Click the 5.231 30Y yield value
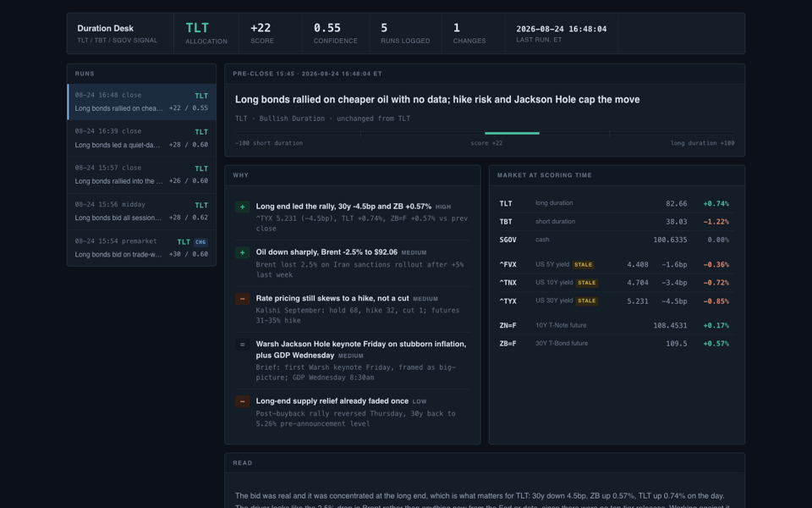 638,301
